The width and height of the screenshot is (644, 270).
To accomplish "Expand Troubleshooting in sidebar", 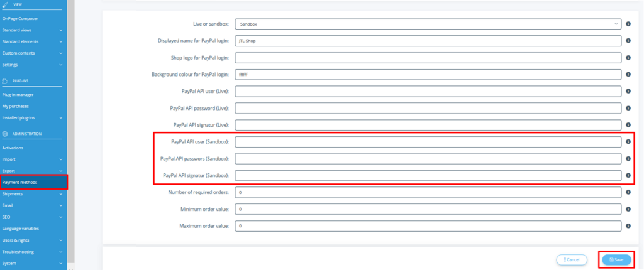I will [61, 252].
